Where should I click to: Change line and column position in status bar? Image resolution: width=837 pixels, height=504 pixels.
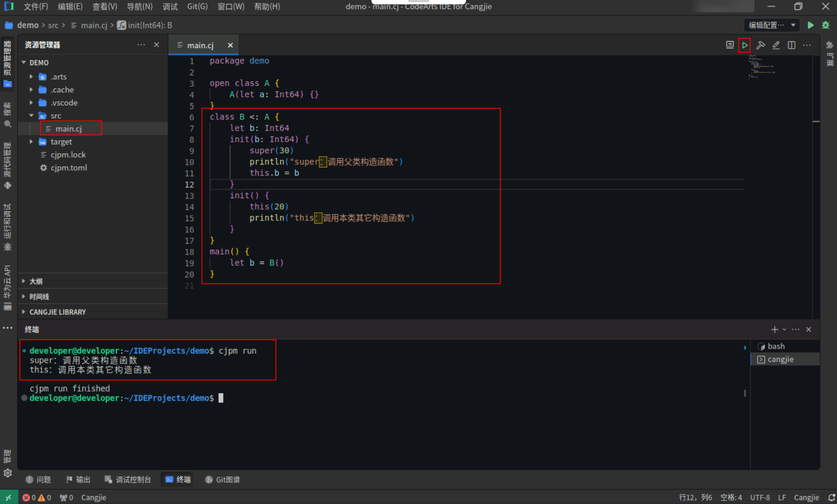coord(695,497)
